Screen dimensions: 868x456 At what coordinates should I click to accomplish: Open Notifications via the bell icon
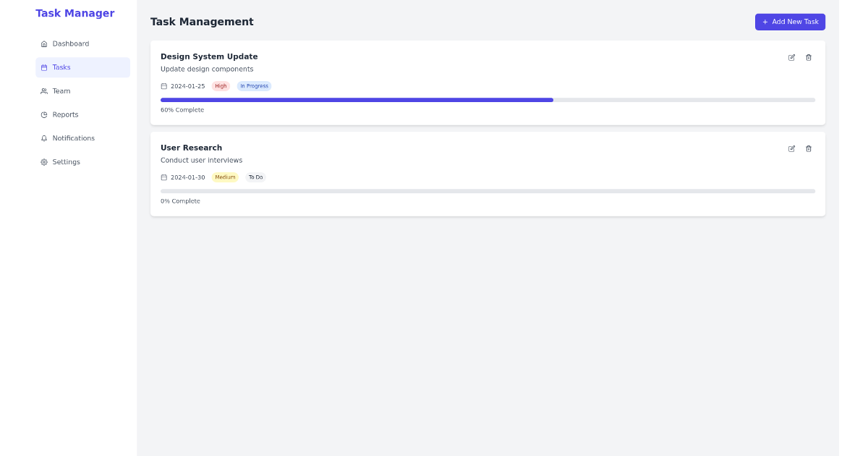click(x=44, y=138)
